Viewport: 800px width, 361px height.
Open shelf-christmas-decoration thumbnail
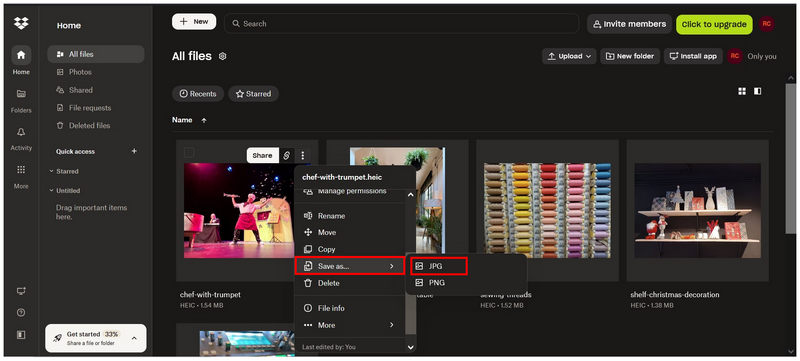pos(697,211)
